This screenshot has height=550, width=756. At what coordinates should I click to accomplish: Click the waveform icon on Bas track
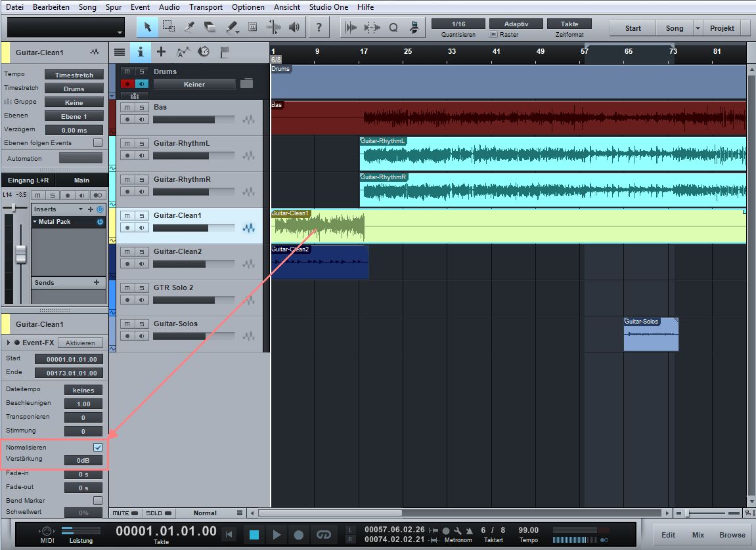249,119
